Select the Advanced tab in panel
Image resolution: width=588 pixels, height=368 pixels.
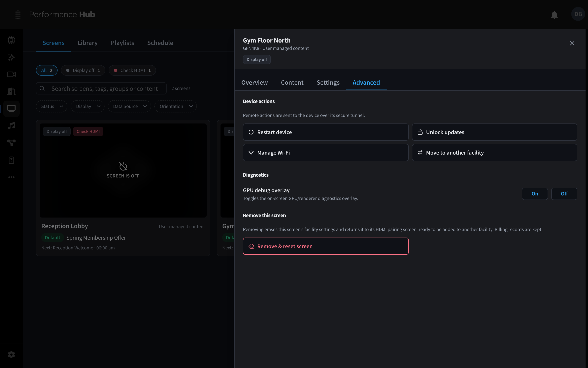point(366,83)
